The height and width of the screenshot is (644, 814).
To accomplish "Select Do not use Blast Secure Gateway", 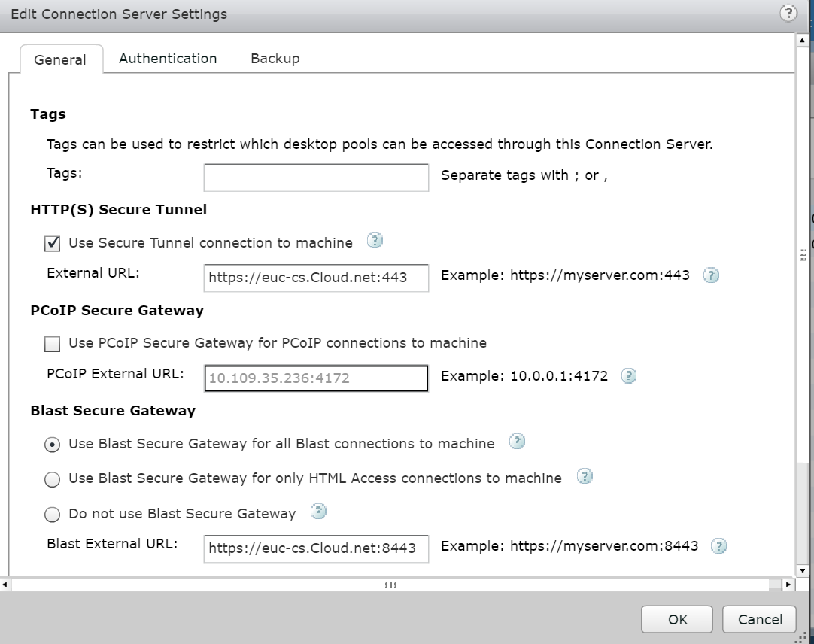I will point(52,514).
